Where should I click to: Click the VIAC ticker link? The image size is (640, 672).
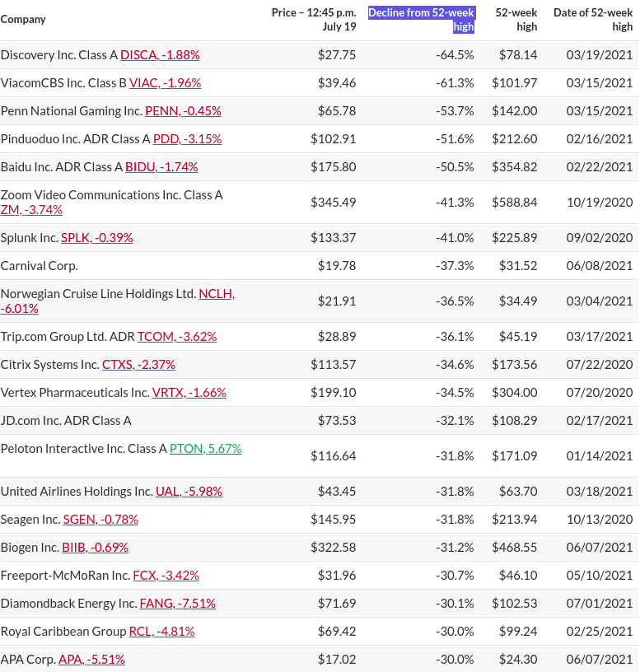point(166,83)
